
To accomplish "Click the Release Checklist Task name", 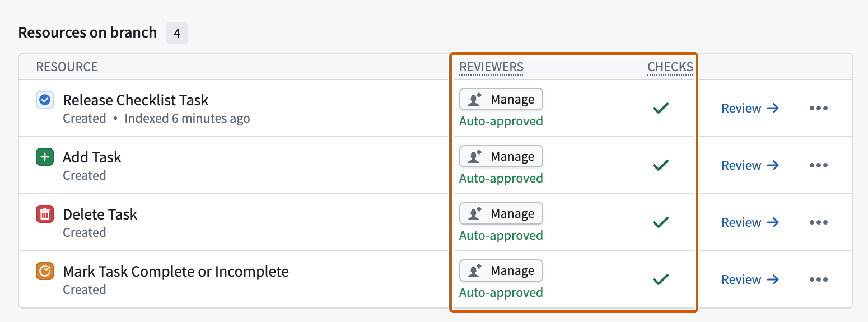I will (136, 100).
